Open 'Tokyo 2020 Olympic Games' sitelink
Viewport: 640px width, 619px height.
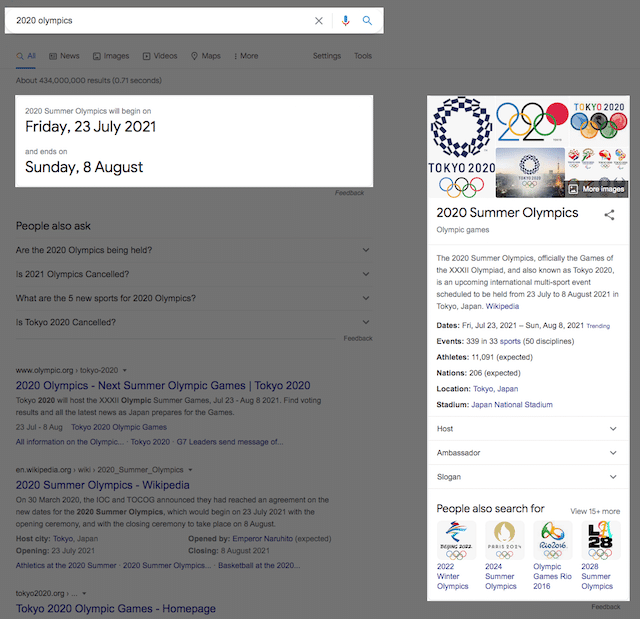pos(119,427)
